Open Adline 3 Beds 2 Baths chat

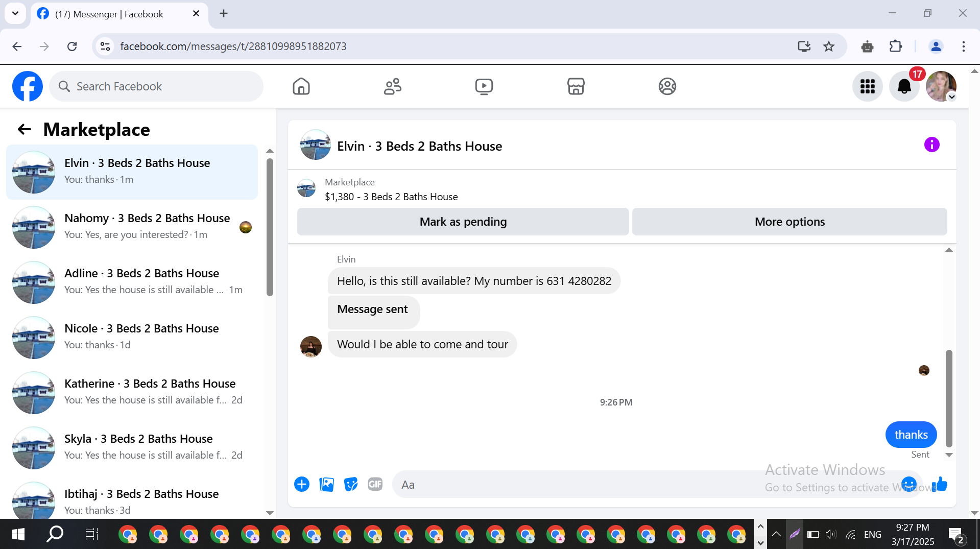click(x=132, y=282)
